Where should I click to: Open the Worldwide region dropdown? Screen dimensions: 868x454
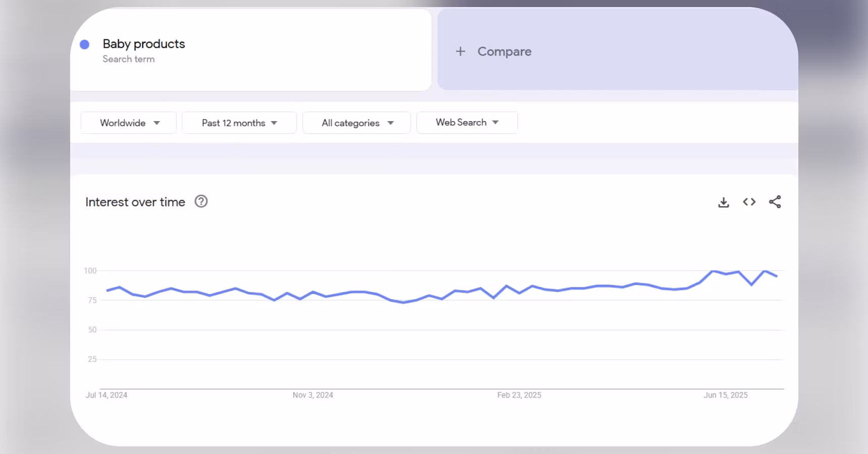tap(129, 123)
